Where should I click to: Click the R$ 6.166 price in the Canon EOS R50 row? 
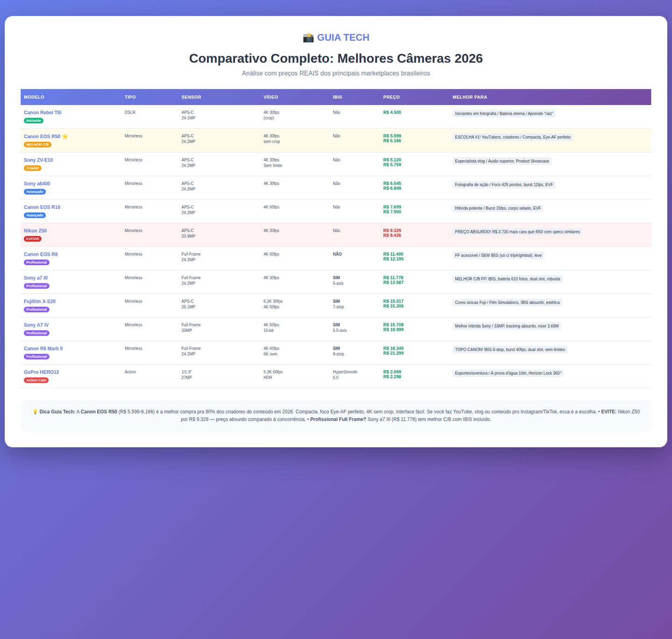point(392,141)
